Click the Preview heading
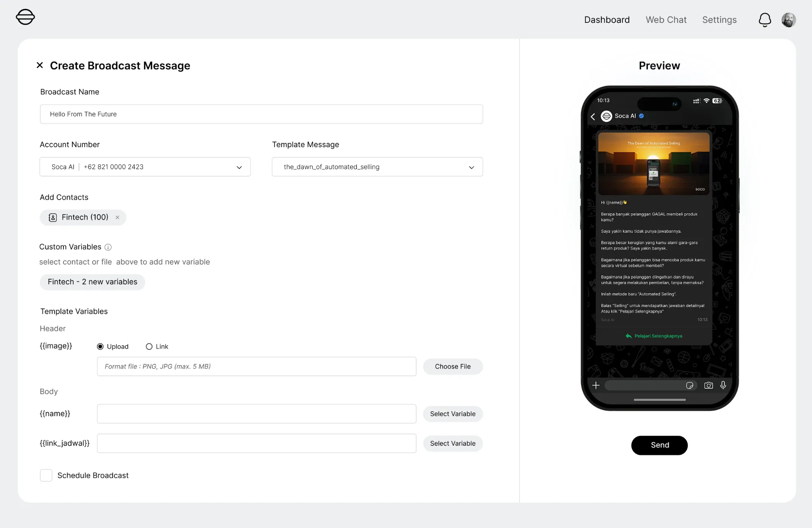812x528 pixels. [659, 66]
